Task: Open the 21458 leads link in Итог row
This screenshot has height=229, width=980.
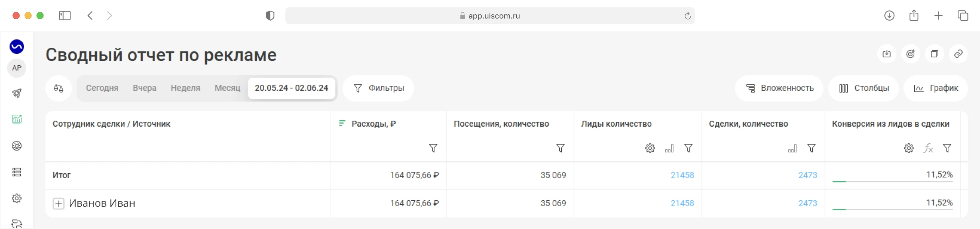Action: tap(682, 175)
